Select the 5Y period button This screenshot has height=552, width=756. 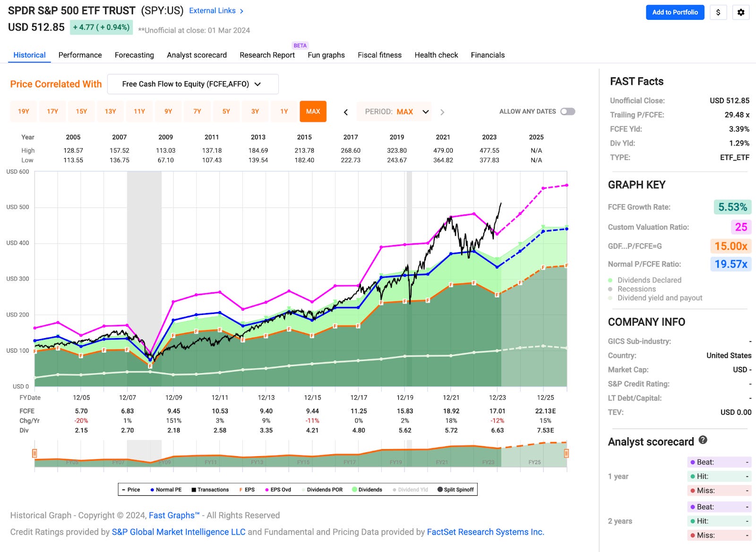pos(226,111)
